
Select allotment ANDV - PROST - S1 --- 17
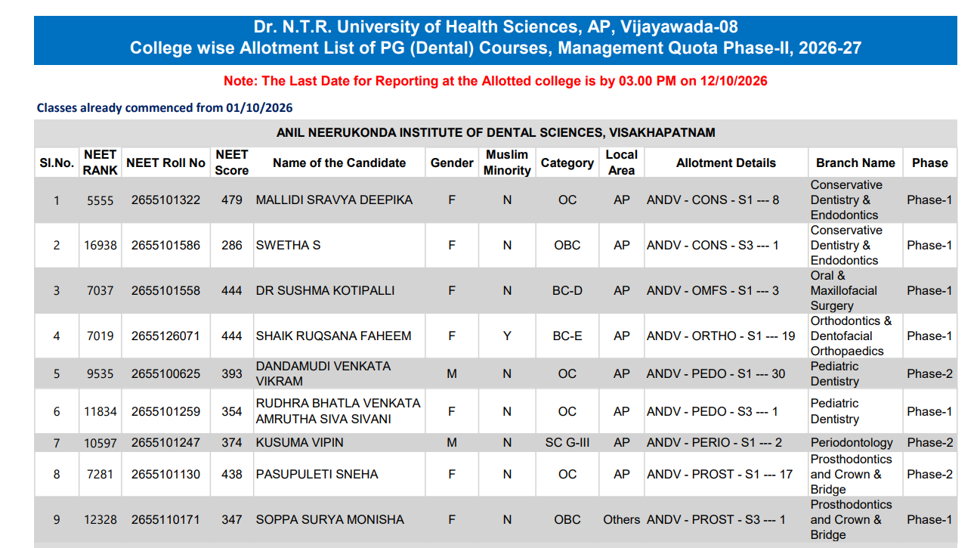pyautogui.click(x=719, y=475)
